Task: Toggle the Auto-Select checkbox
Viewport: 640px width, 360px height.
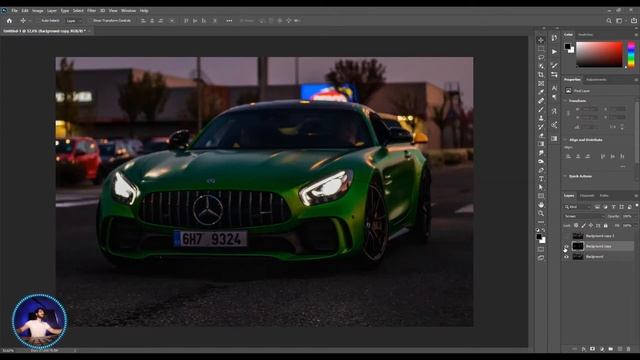Action: tap(39, 20)
